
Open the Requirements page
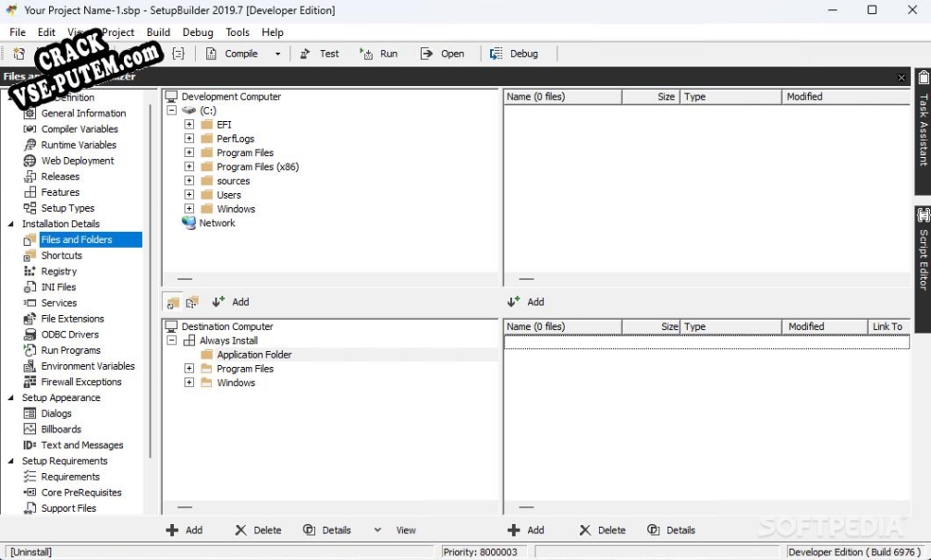tap(70, 477)
